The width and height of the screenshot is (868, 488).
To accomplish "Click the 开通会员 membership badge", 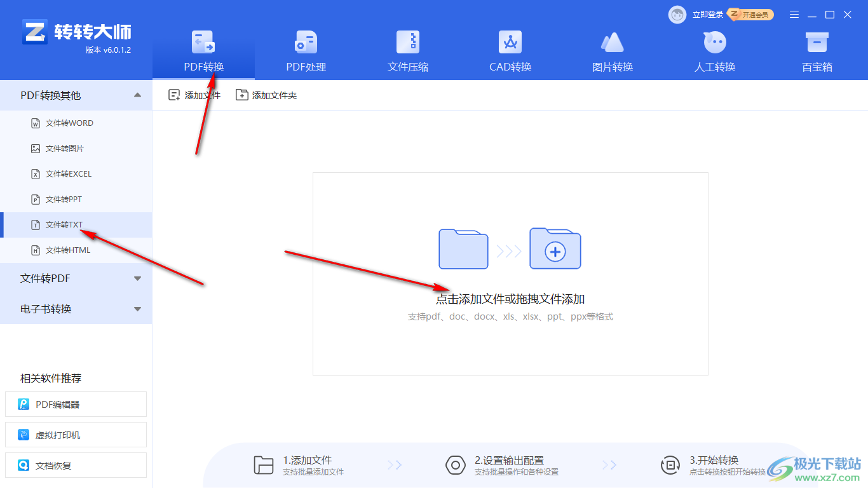I will [750, 14].
